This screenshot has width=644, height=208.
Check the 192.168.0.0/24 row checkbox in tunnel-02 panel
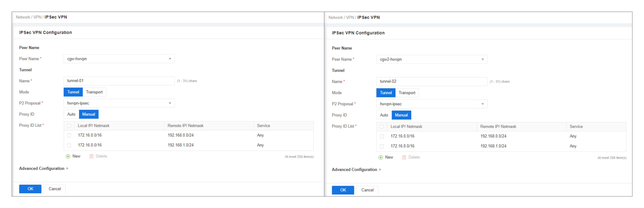(382, 136)
